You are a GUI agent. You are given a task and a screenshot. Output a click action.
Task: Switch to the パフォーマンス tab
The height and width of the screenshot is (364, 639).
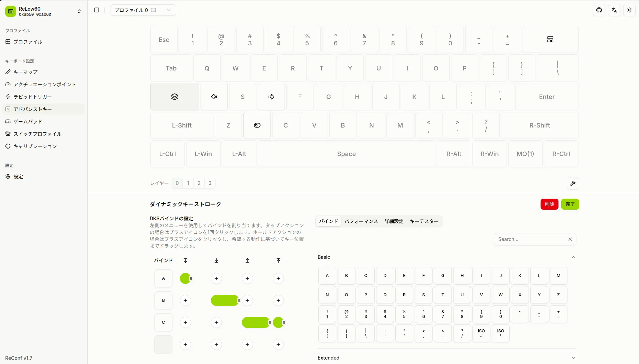click(x=361, y=221)
